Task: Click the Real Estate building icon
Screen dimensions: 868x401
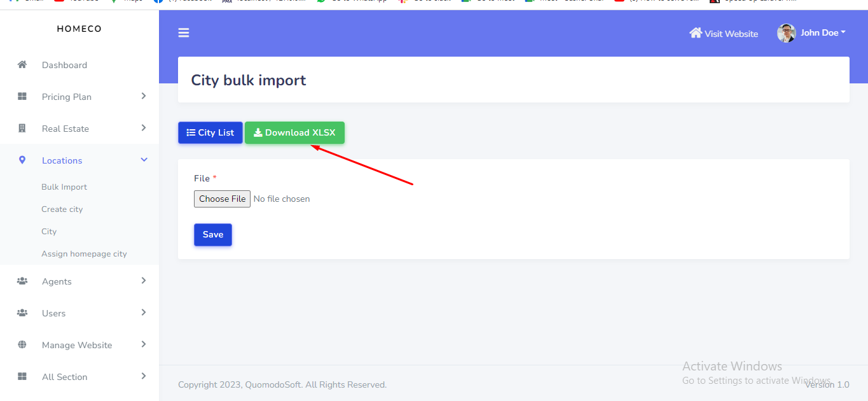Action: (22, 129)
